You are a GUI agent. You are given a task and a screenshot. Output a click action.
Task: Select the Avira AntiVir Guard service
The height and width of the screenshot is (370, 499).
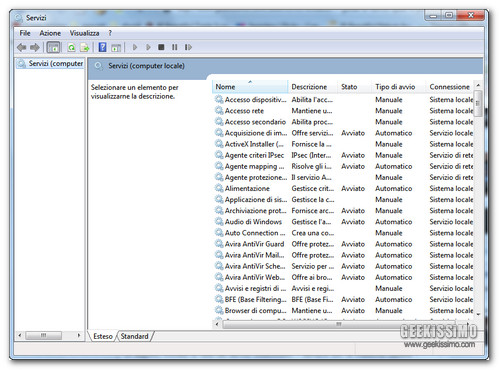344,244
